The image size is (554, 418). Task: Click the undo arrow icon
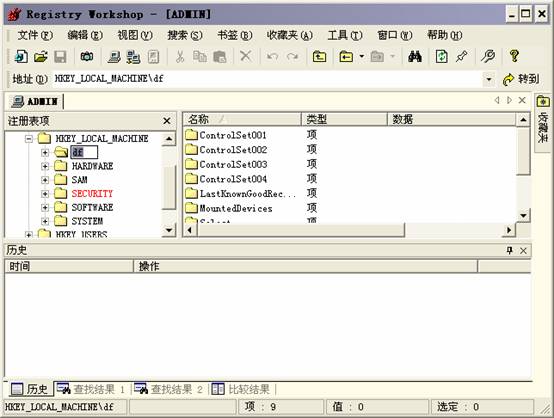click(x=272, y=57)
